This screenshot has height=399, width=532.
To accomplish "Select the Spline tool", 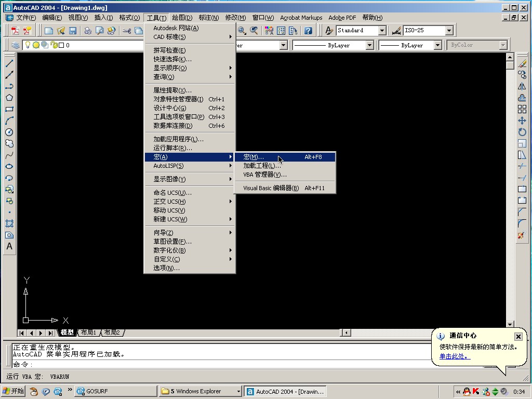I will coord(9,155).
